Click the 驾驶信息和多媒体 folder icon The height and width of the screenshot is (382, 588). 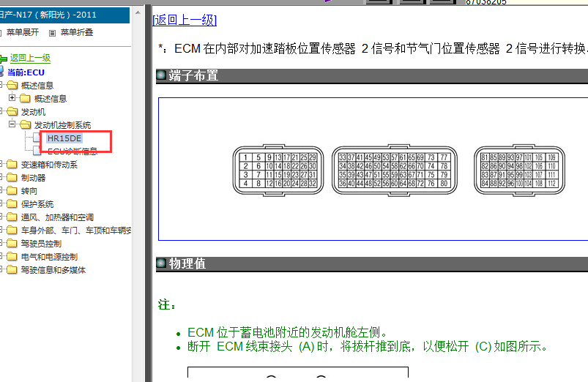(12, 270)
